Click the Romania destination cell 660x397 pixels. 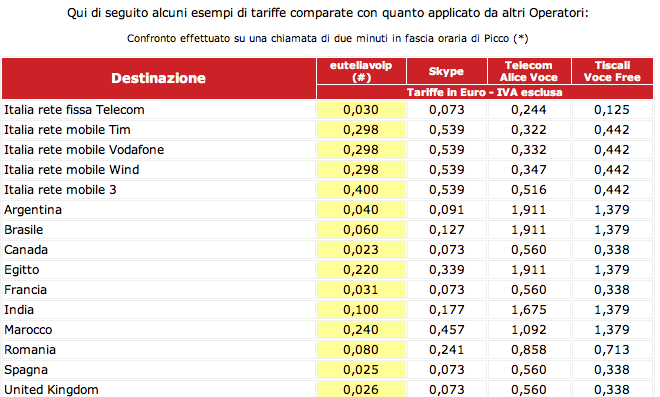[x=159, y=350]
